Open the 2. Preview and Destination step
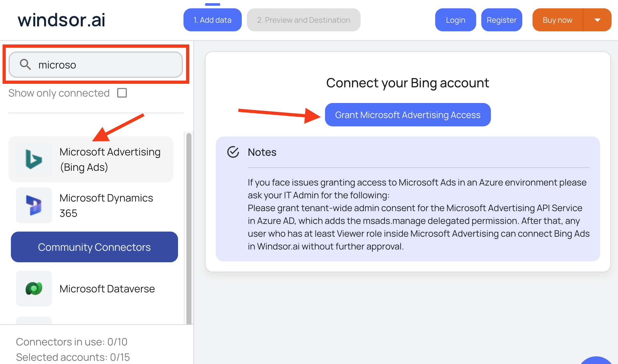618x364 pixels. 304,20
